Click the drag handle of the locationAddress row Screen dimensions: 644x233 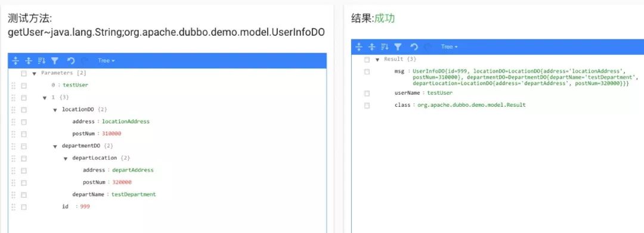[x=13, y=122]
